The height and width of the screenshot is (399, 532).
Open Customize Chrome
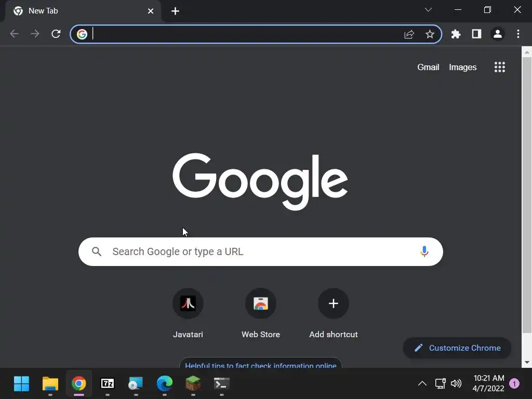point(457,348)
